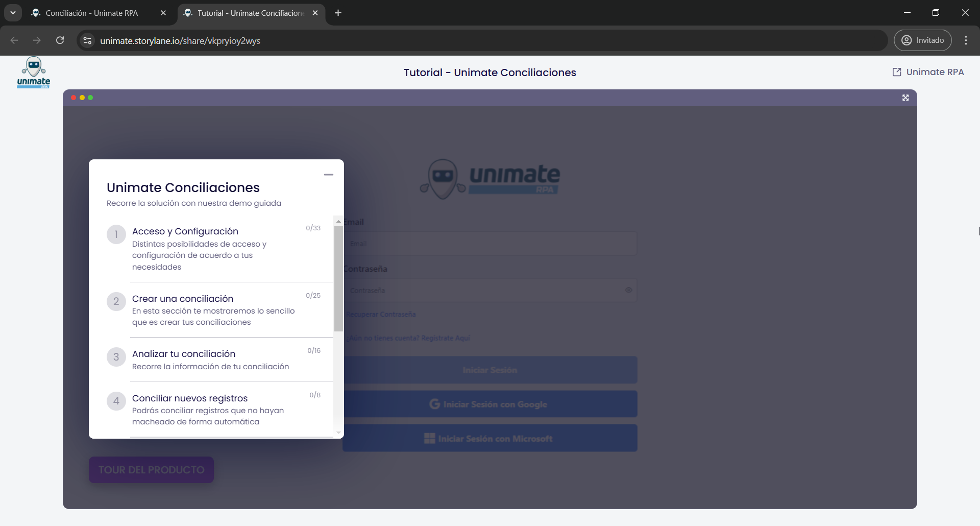Open the Unimate RPA external link
980x526 pixels.
coord(927,72)
